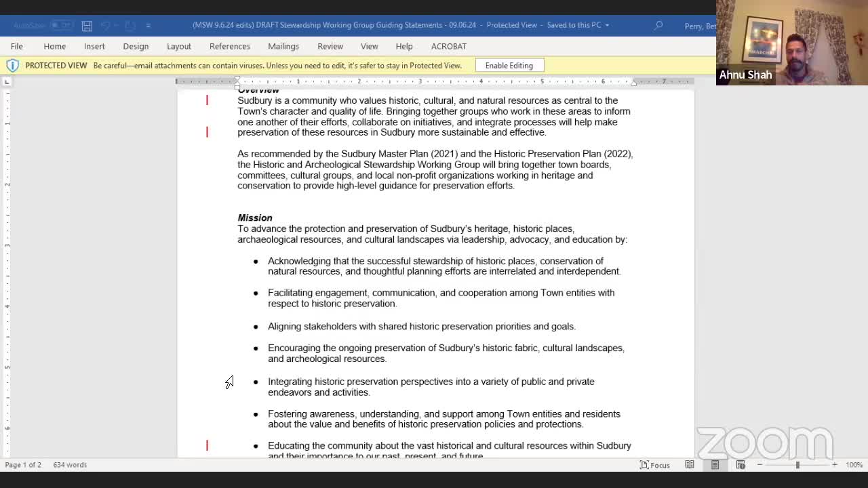Open the File menu
This screenshot has height=488, width=868.
click(17, 46)
